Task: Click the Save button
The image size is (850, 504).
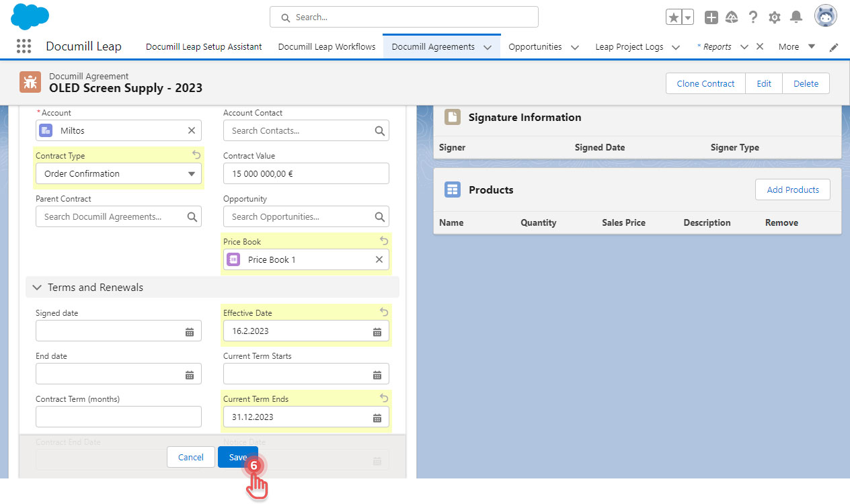Action: pyautogui.click(x=237, y=457)
